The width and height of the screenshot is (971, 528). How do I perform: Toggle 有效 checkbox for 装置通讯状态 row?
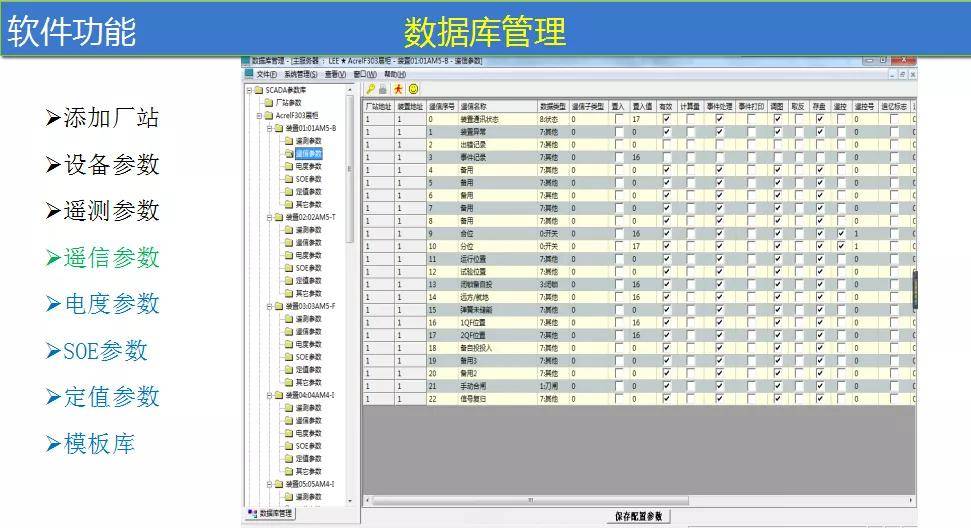click(667, 119)
